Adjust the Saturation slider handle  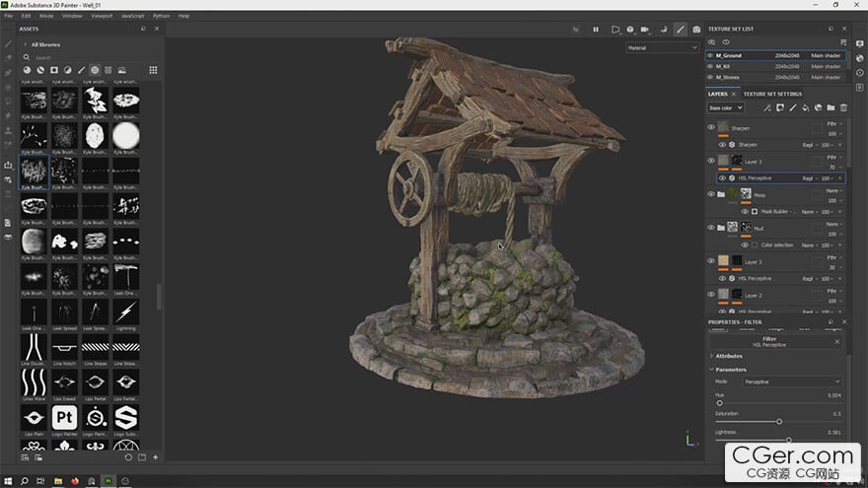click(779, 422)
